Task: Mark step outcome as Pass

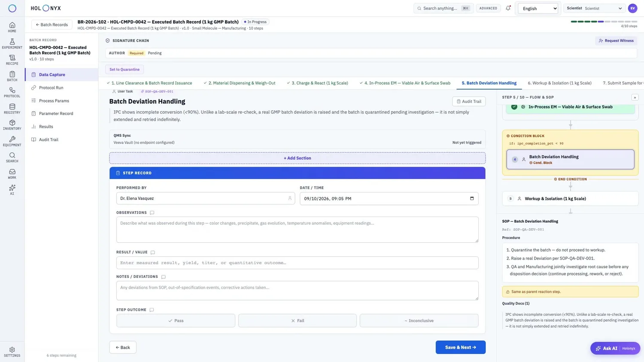Action: tap(176, 320)
